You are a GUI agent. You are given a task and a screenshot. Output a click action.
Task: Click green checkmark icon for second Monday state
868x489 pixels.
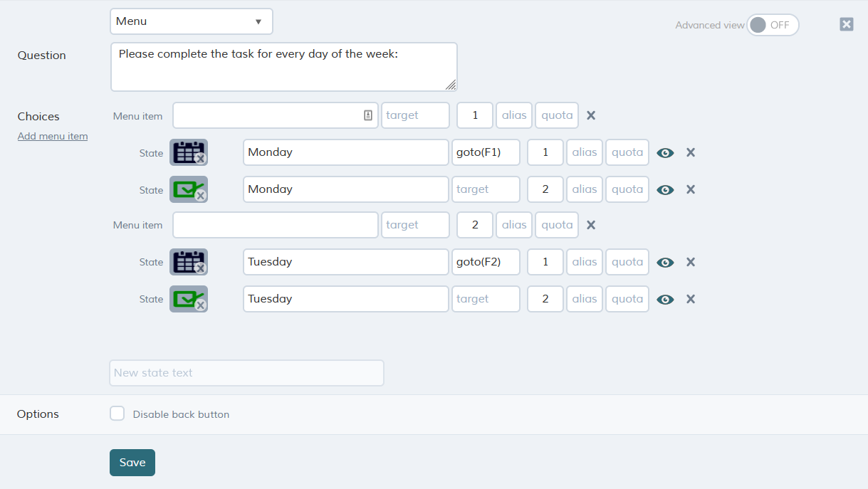[x=188, y=189]
